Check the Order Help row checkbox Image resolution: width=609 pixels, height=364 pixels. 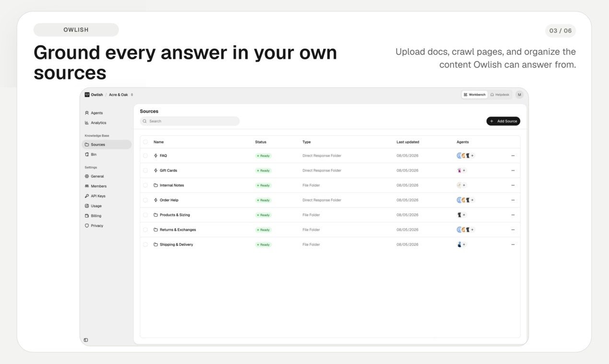coord(145,200)
